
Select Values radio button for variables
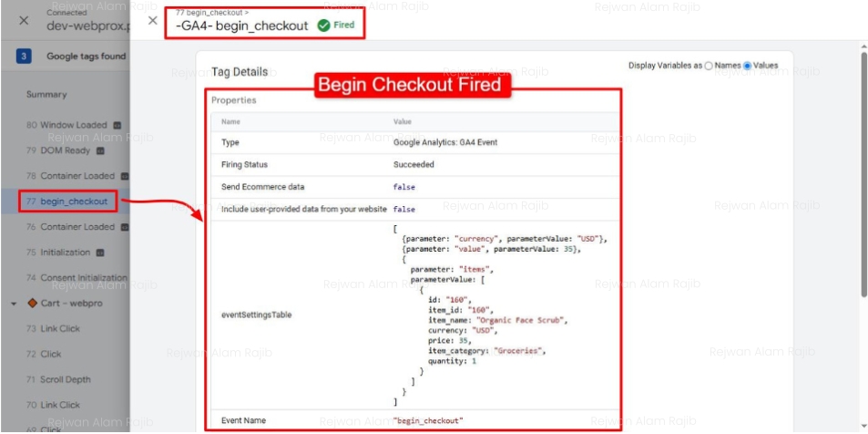(x=748, y=66)
